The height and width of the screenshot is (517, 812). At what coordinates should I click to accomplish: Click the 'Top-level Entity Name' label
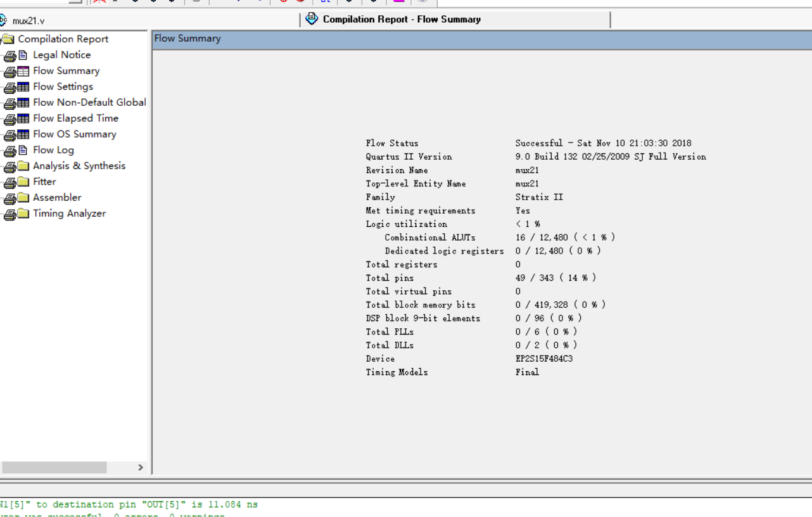[x=416, y=184]
